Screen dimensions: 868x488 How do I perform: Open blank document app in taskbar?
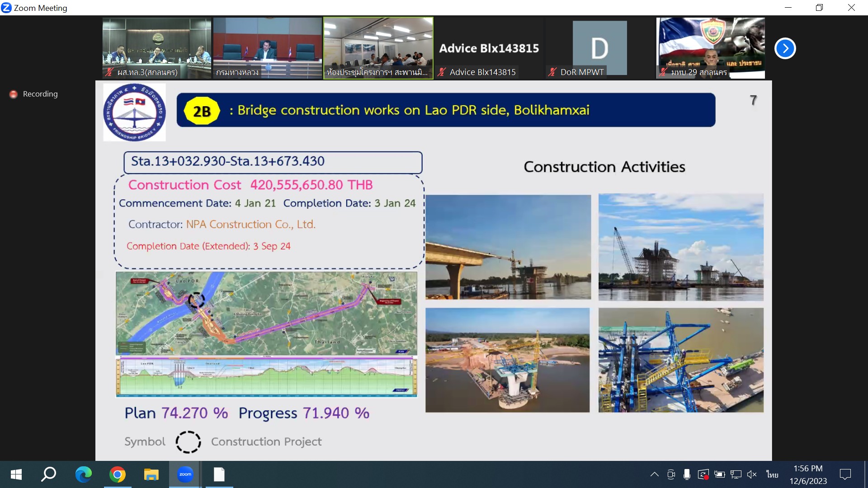click(x=219, y=474)
